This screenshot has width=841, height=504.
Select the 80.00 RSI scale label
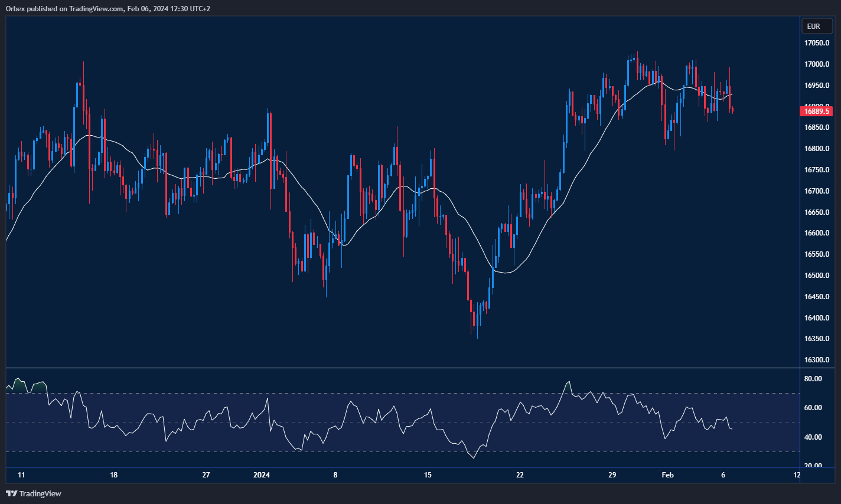813,379
